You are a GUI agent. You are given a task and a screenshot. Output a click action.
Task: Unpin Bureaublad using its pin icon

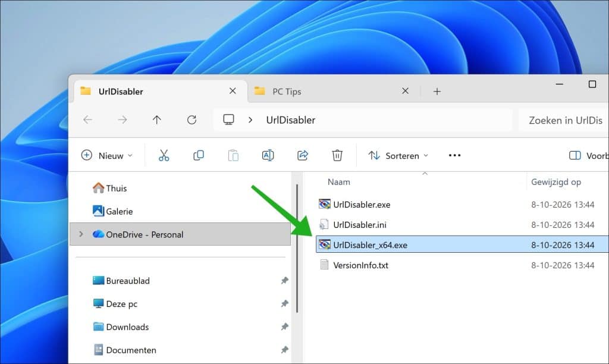tap(285, 280)
